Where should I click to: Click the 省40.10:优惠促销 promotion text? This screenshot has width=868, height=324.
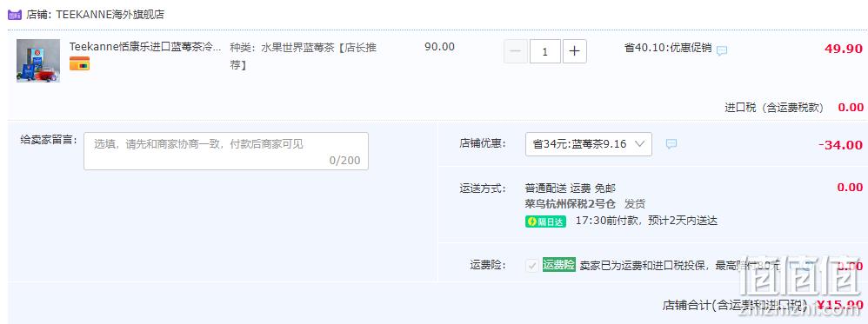tap(668, 48)
